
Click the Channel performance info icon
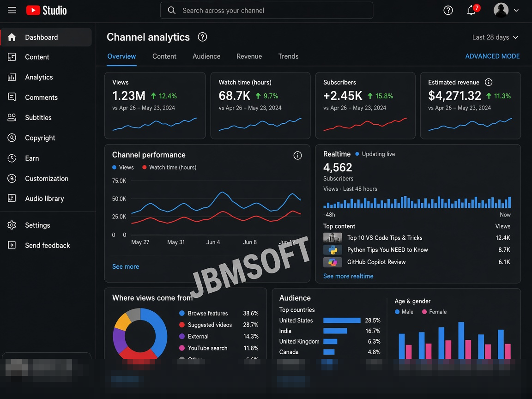click(x=297, y=155)
